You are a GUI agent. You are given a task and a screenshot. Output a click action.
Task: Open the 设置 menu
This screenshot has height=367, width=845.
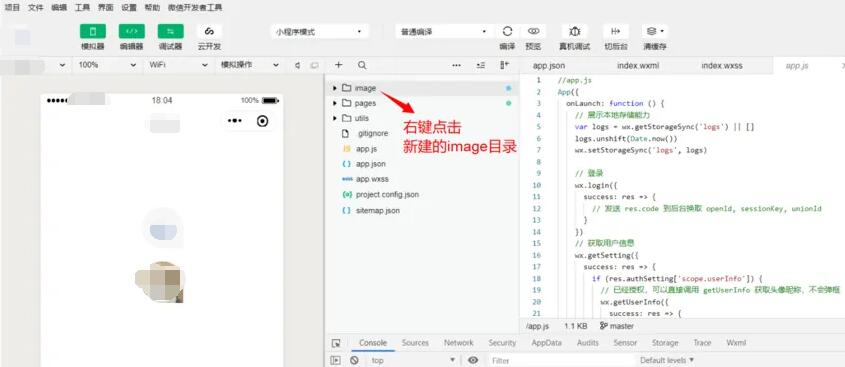129,8
